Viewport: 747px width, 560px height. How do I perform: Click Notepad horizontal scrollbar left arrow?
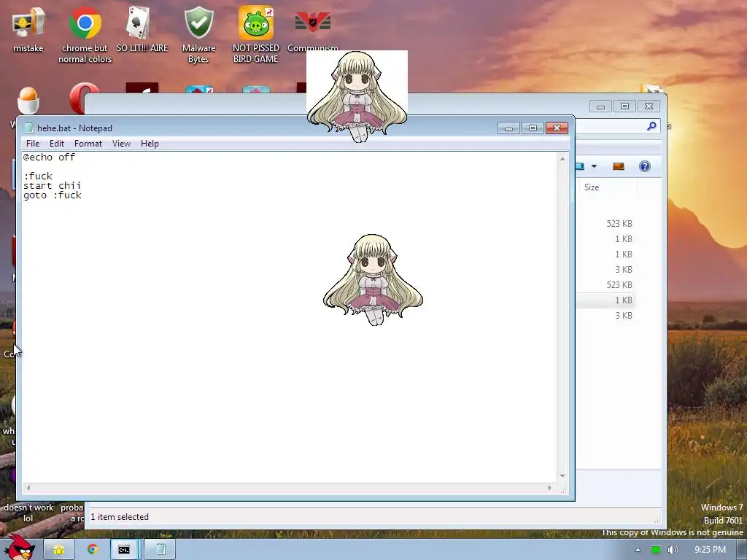pos(28,488)
